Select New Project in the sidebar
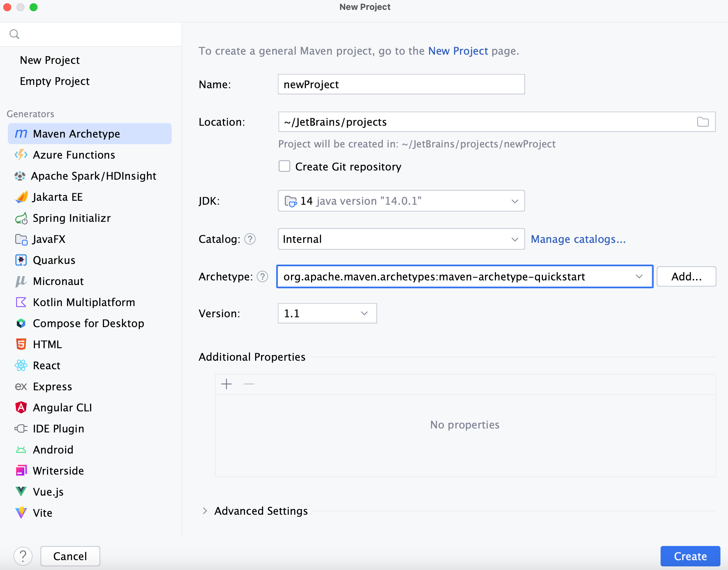Image resolution: width=728 pixels, height=570 pixels. pos(50,60)
